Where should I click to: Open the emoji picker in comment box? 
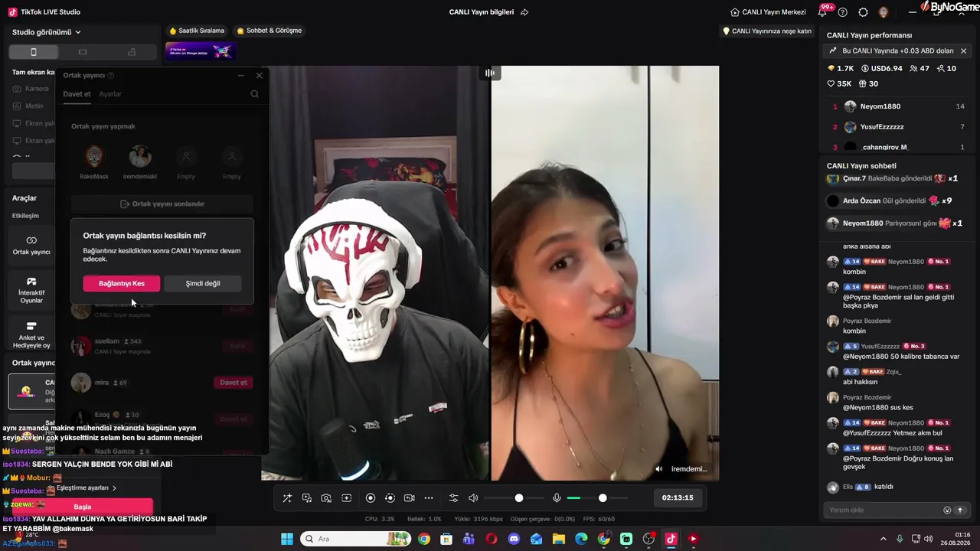click(x=947, y=510)
